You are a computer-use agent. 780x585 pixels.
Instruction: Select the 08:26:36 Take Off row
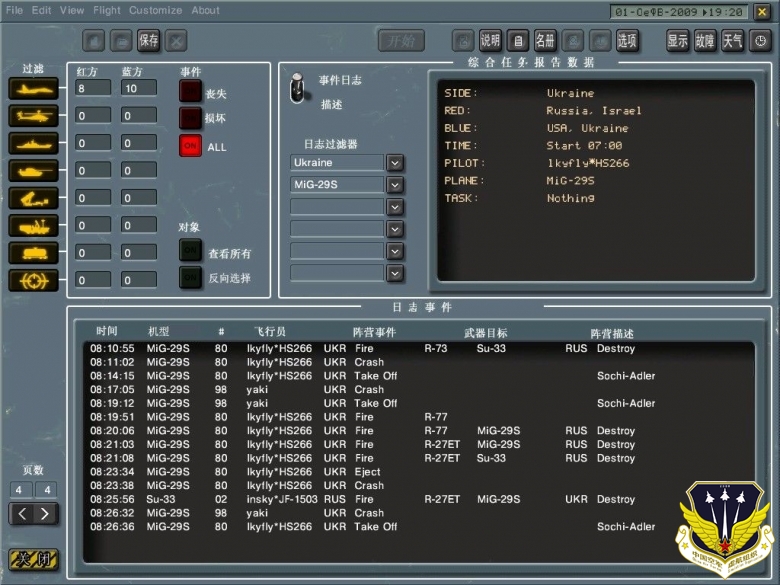pyautogui.click(x=418, y=526)
